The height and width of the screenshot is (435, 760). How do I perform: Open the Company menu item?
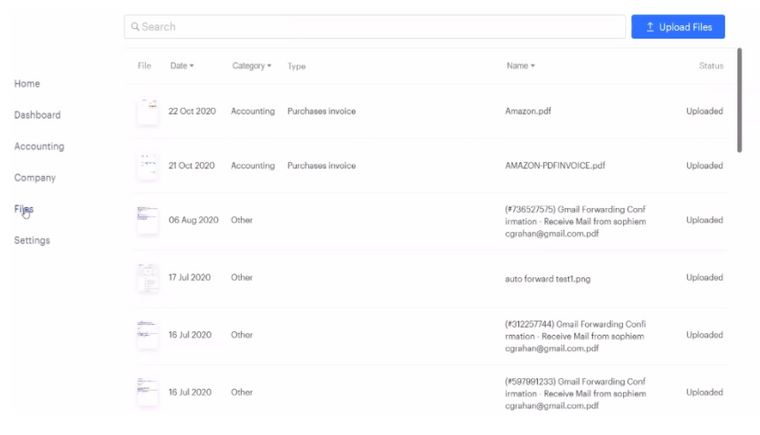(35, 178)
